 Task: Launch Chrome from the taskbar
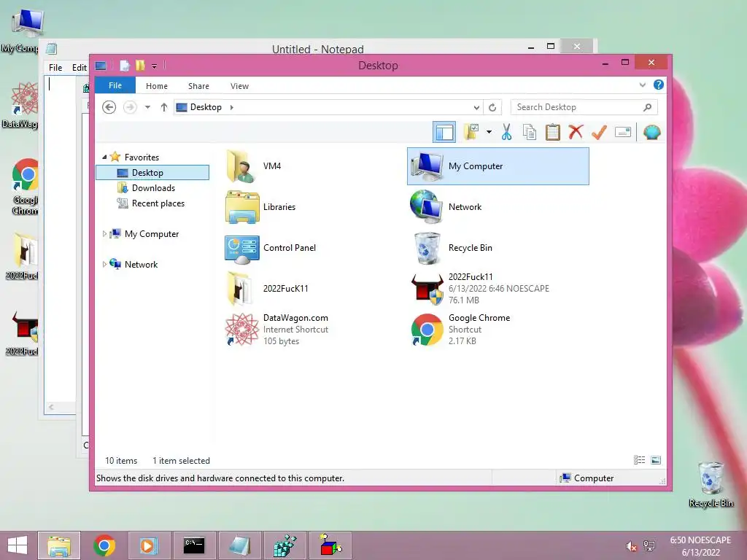(104, 545)
